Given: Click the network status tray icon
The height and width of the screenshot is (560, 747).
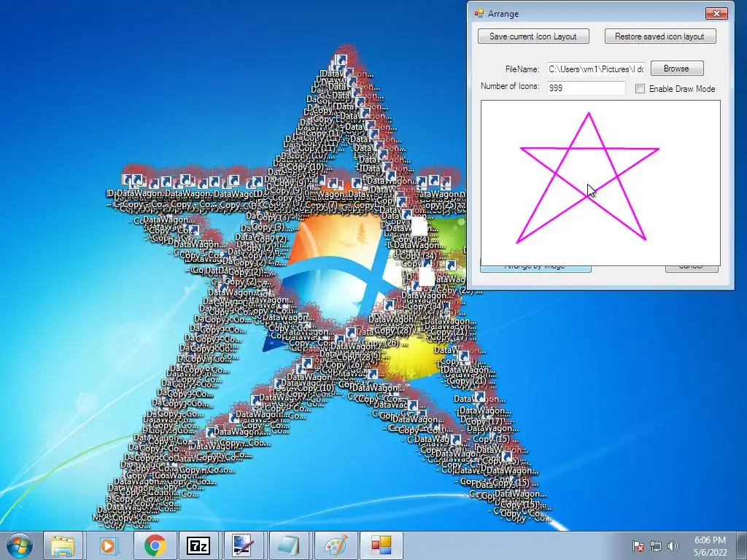Looking at the screenshot, I should point(656,547).
